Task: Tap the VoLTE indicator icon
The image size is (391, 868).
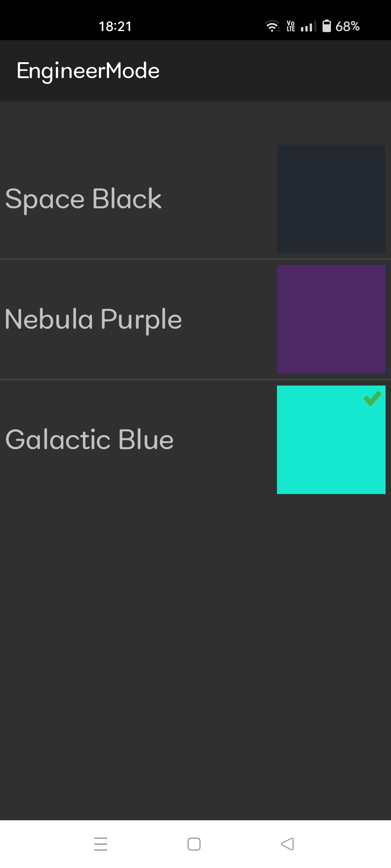Action: coord(291,26)
